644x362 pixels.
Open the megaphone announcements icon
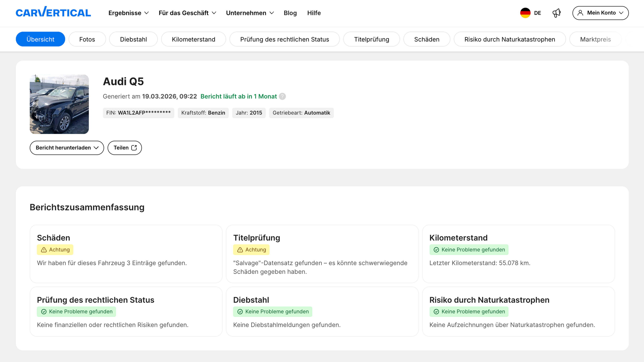pos(556,13)
